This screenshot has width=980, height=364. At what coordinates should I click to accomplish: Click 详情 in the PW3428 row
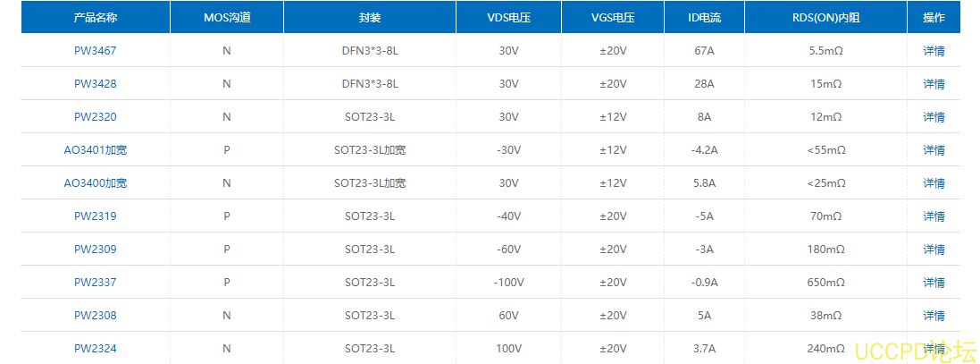pos(934,84)
